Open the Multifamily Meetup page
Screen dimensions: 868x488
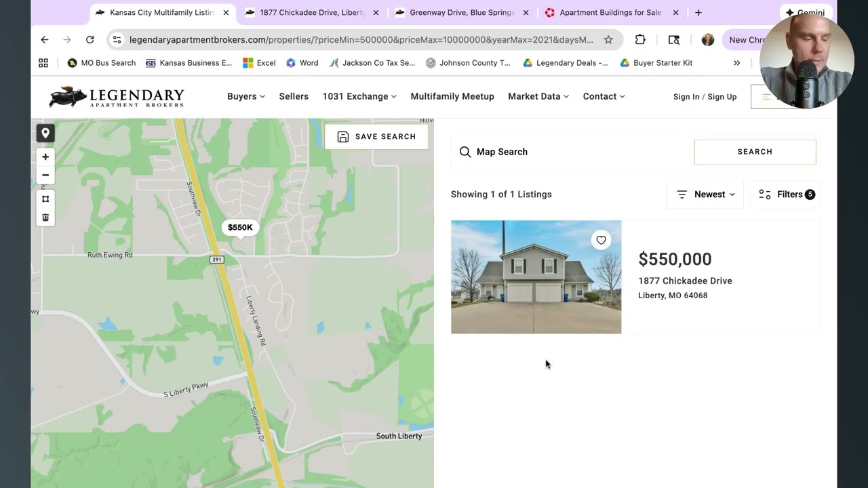[x=452, y=96]
